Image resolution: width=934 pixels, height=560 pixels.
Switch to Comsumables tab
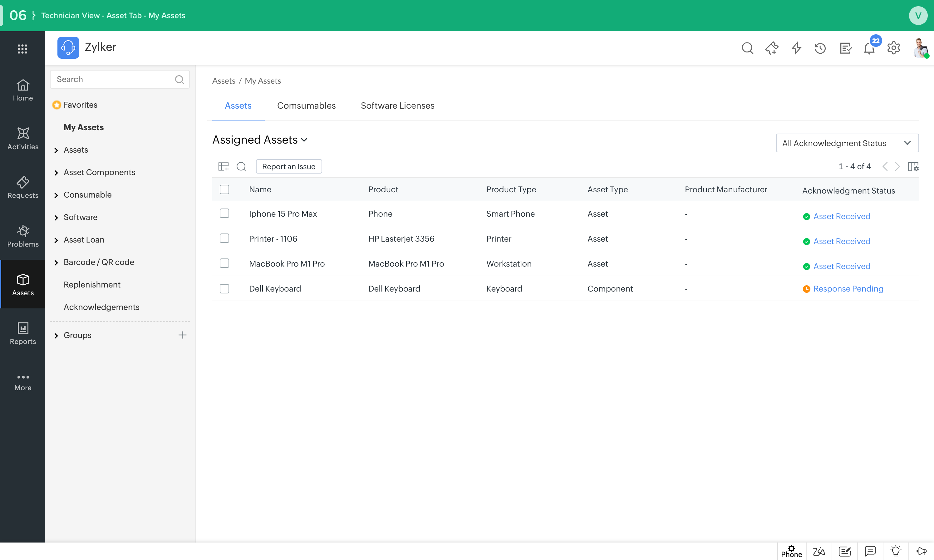point(307,106)
